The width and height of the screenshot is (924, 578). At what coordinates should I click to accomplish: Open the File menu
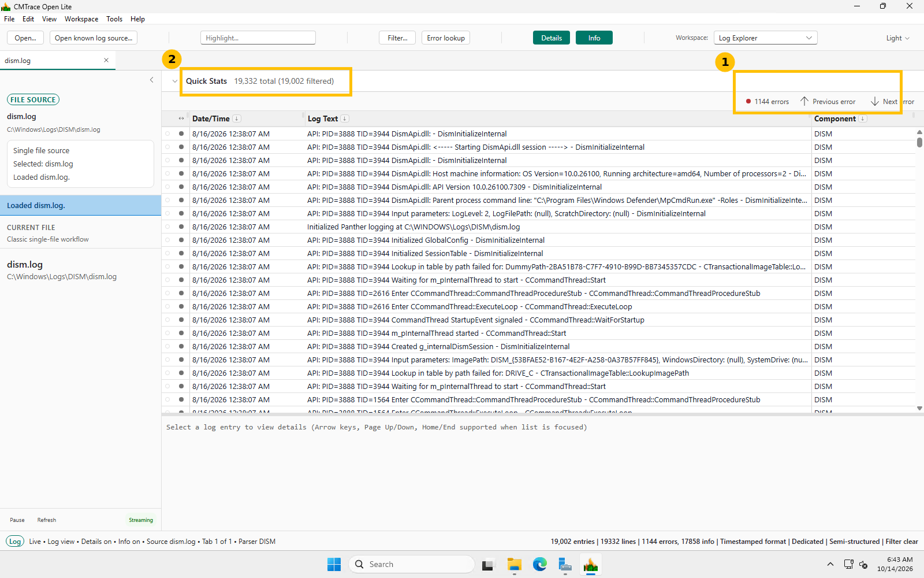[9, 19]
